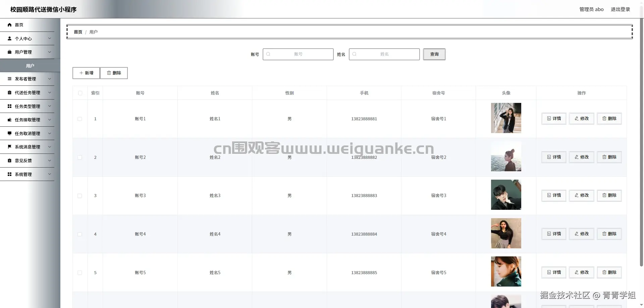
Task: Click the pencil icon on 修改 for 账号2
Action: coord(577,157)
